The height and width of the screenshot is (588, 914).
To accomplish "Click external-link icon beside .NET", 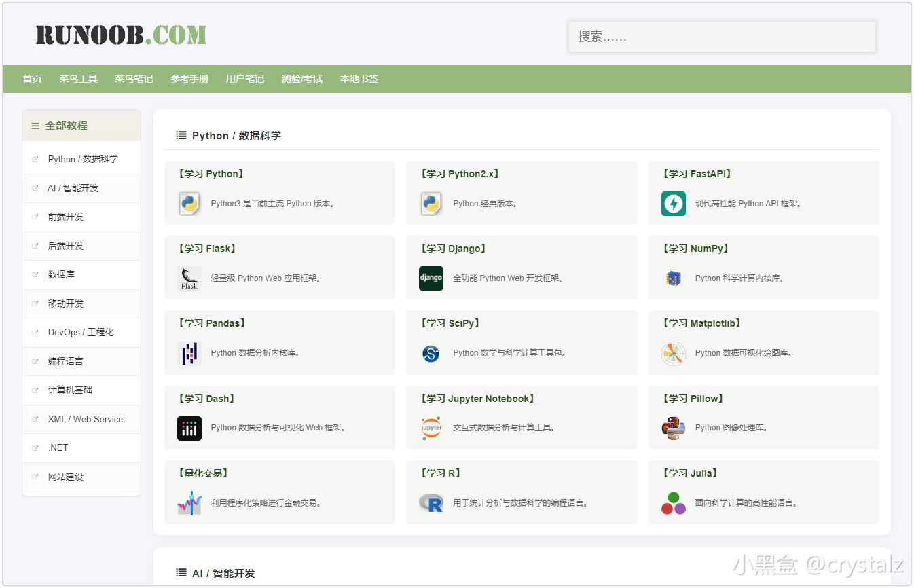I will click(x=35, y=448).
